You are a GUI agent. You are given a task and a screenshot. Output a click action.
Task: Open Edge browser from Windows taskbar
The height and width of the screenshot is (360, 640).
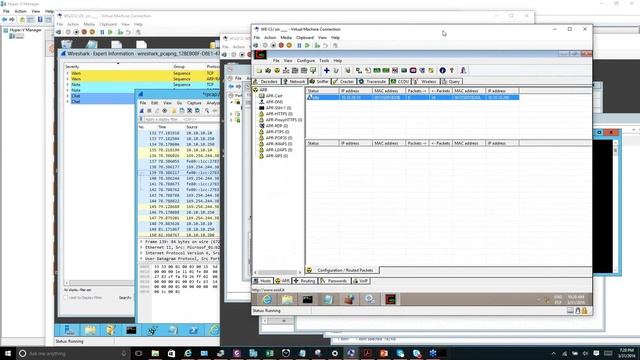[x=188, y=353]
